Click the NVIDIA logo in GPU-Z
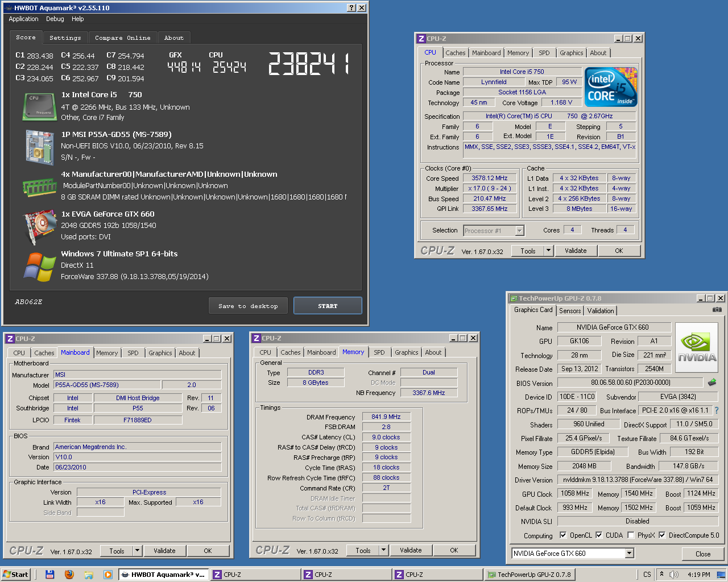The width and height of the screenshot is (728, 582). click(697, 348)
